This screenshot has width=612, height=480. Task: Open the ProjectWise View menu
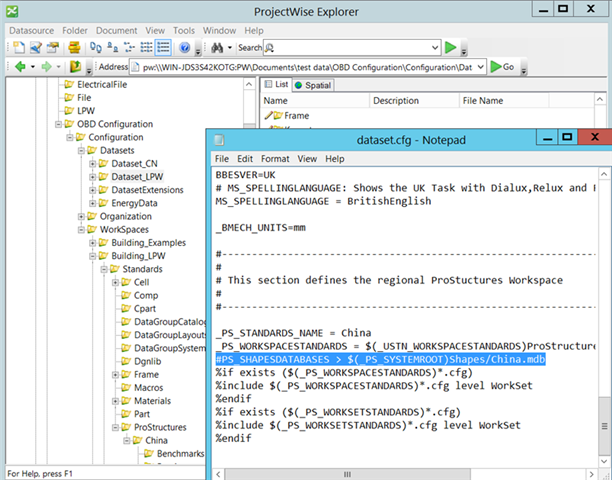click(155, 30)
